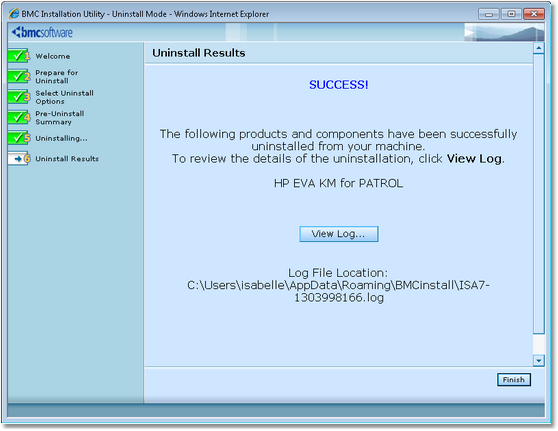Select the Welcome step label
The width and height of the screenshot is (558, 431).
pyautogui.click(x=53, y=56)
